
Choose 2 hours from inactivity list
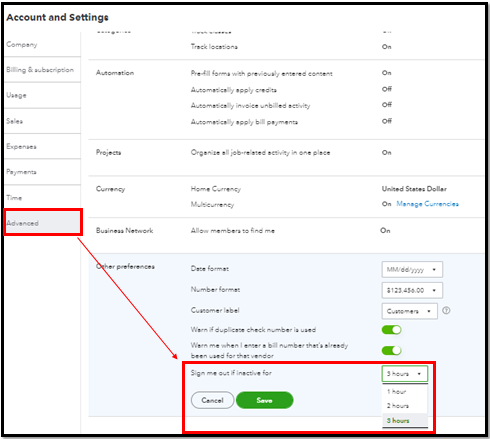coord(405,406)
